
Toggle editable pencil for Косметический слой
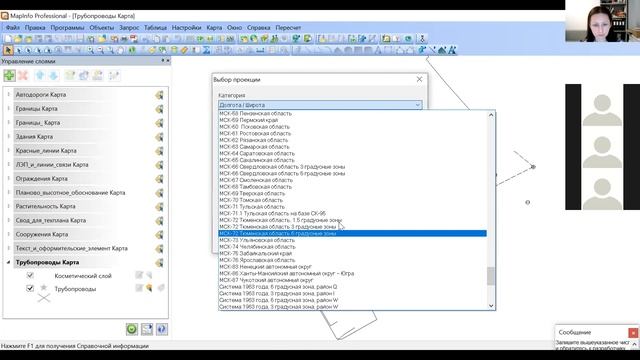click(x=139, y=275)
